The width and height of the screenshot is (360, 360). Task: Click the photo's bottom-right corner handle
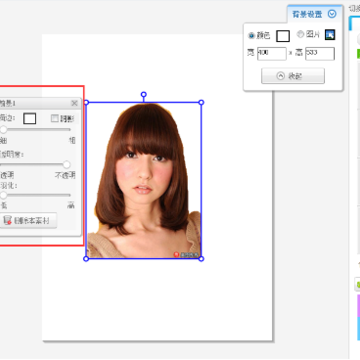click(x=201, y=259)
